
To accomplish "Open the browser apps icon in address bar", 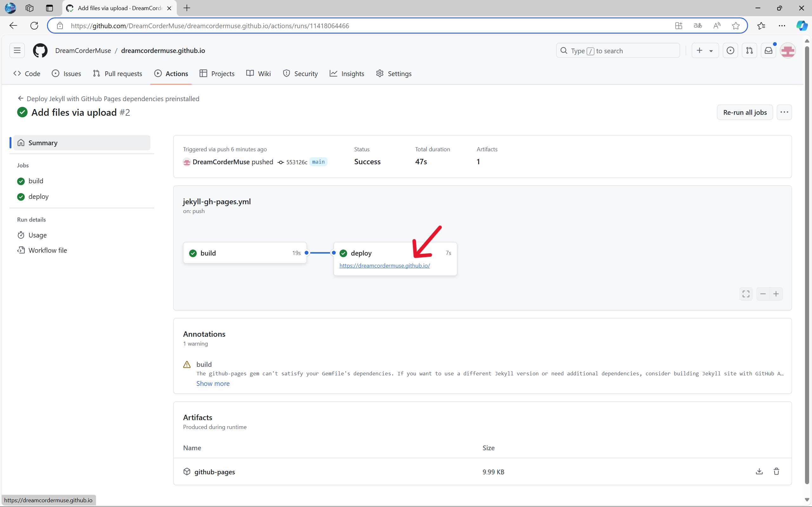I will point(679,25).
